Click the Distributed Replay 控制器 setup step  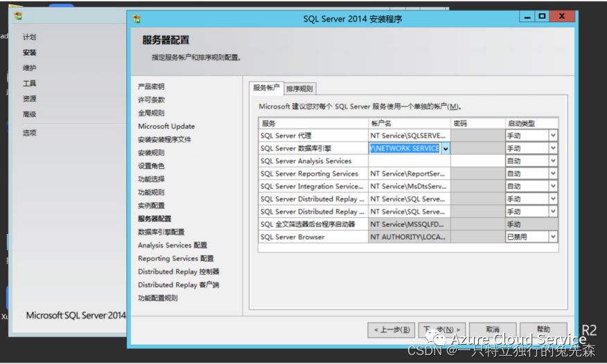(x=179, y=272)
